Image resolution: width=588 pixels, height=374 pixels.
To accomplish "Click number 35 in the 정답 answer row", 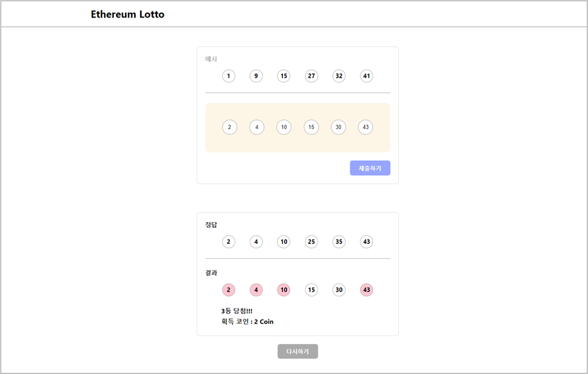I will click(339, 242).
